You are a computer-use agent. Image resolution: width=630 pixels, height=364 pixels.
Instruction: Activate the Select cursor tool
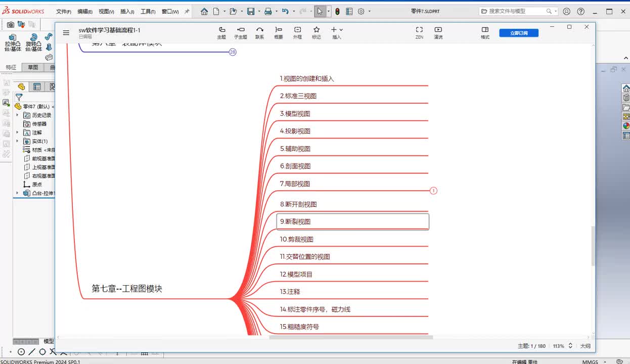(320, 11)
